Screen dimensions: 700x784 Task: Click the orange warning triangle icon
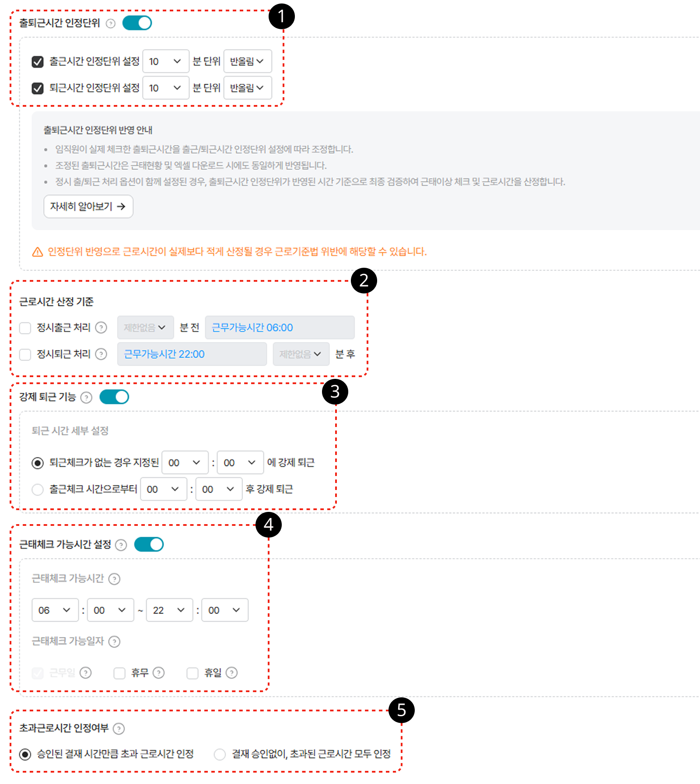tap(38, 252)
